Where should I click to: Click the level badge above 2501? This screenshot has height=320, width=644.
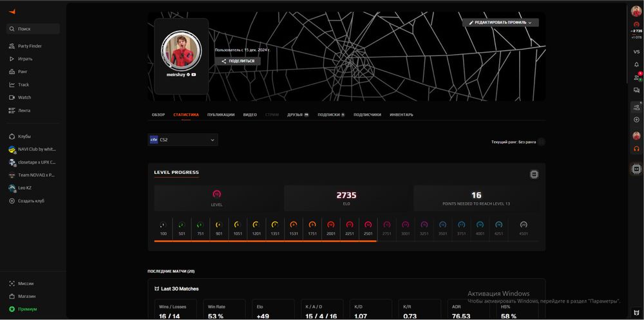368,225
